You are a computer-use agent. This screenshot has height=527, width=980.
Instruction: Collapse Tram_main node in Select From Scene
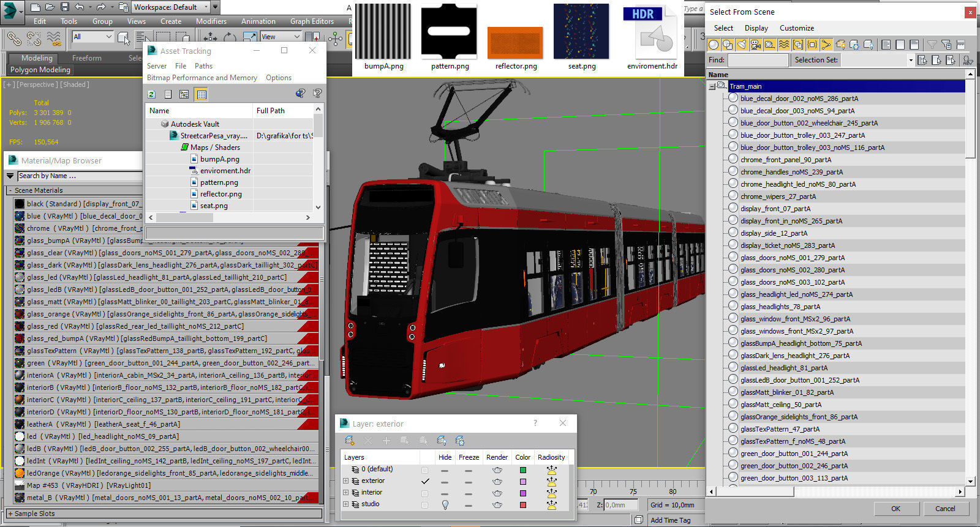pyautogui.click(x=712, y=86)
